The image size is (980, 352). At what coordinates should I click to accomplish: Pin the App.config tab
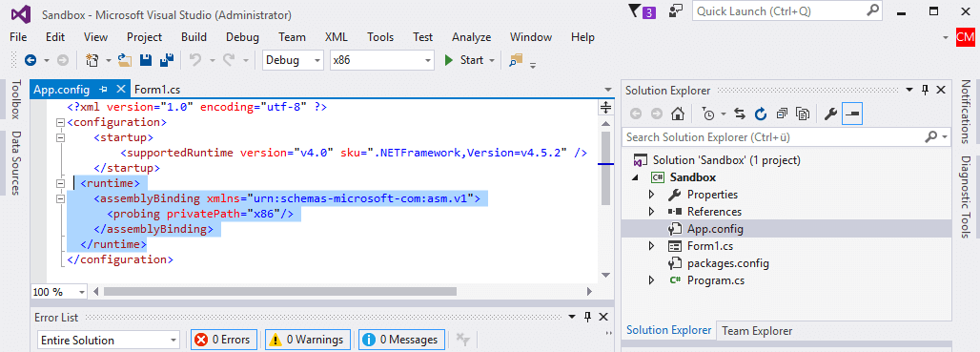104,90
